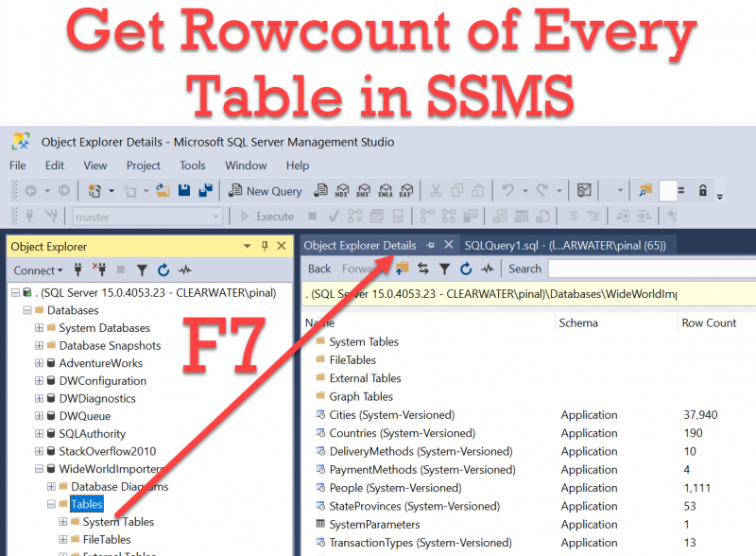Click the Filter funnel in Details toolbar
This screenshot has height=556, width=756.
(x=444, y=269)
